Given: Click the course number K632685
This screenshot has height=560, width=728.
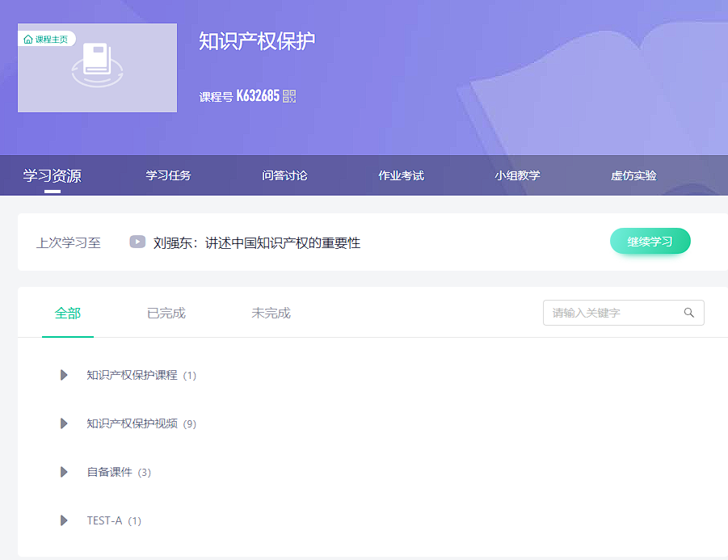Looking at the screenshot, I should [x=258, y=95].
